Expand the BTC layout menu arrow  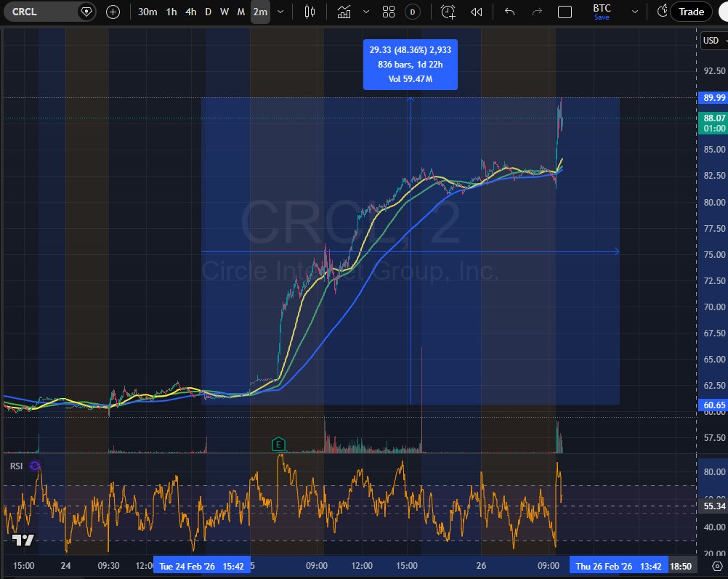pyautogui.click(x=635, y=12)
